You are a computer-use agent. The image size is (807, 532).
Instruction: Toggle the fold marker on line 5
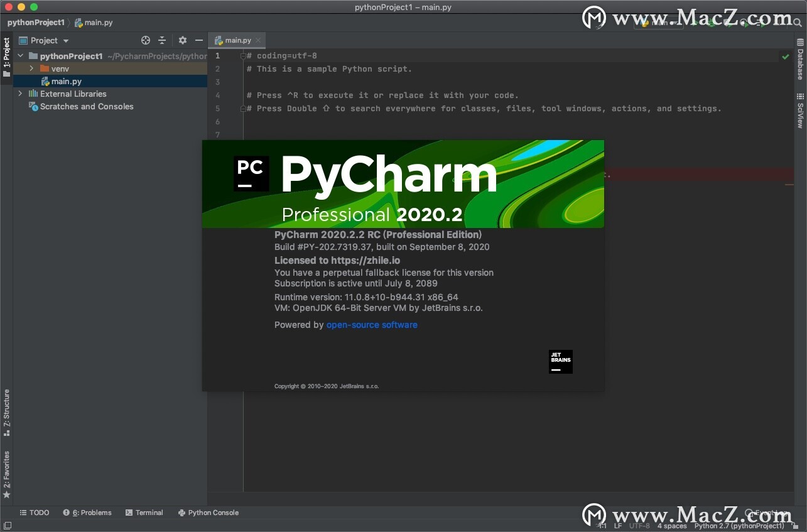[x=243, y=109]
